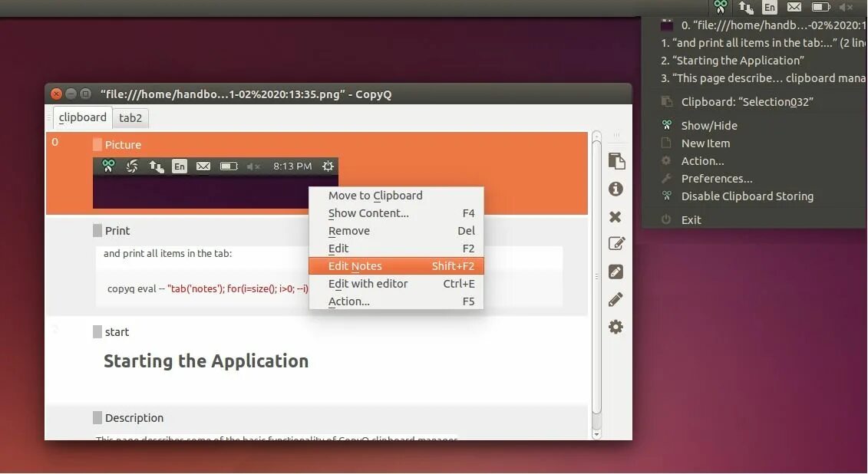Click the CopyQ scissors icon in top panel
868x474 pixels.
[720, 7]
